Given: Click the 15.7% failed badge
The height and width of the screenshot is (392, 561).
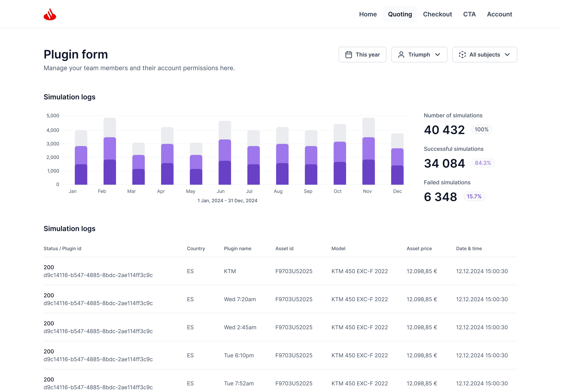Looking at the screenshot, I should (x=474, y=197).
